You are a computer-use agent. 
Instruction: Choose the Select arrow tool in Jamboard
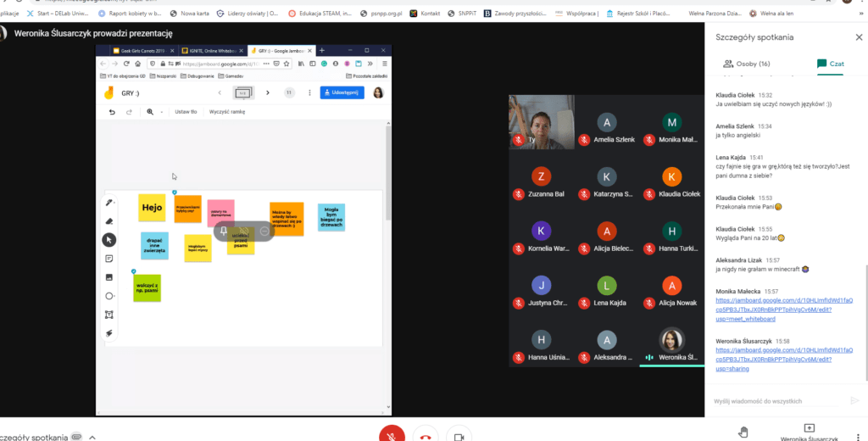109,240
